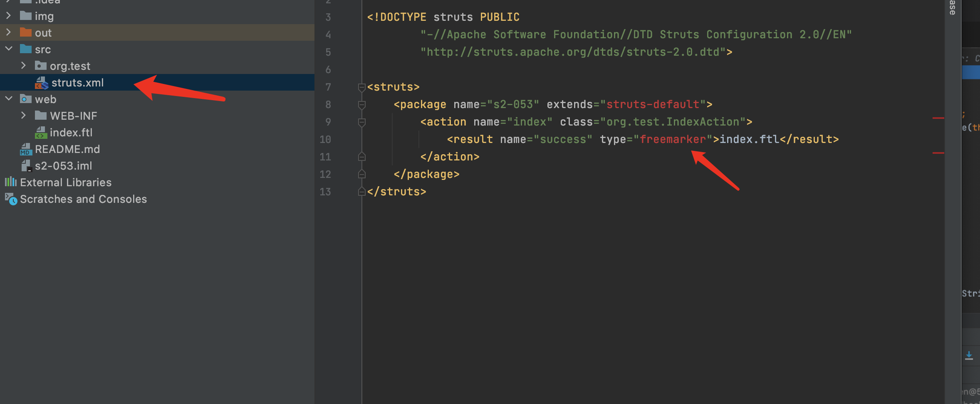Click the closing </action> tag
Screen dimensions: 980x404
(x=450, y=157)
